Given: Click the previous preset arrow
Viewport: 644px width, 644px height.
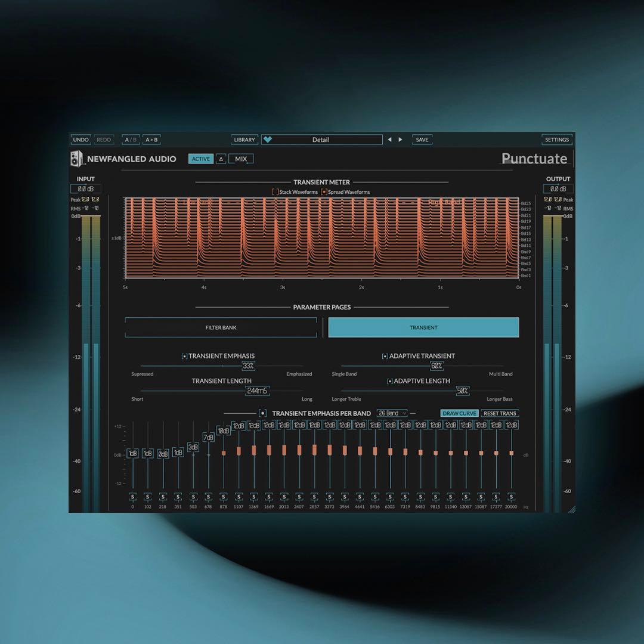Looking at the screenshot, I should click(389, 139).
